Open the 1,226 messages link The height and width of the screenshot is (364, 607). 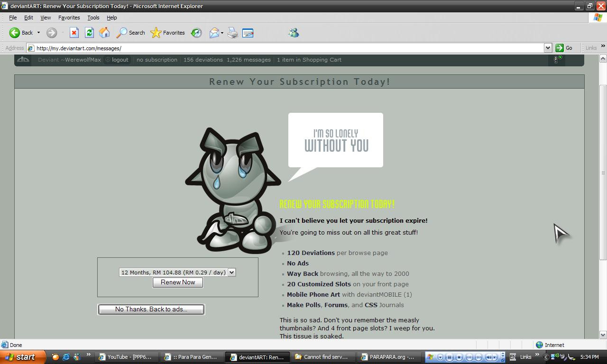pos(248,60)
